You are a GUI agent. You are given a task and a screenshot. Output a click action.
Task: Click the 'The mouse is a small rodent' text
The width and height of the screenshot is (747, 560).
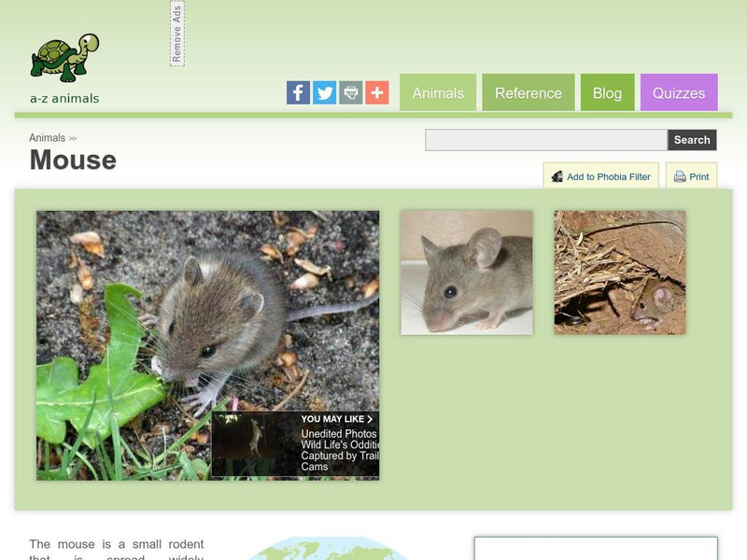(116, 544)
